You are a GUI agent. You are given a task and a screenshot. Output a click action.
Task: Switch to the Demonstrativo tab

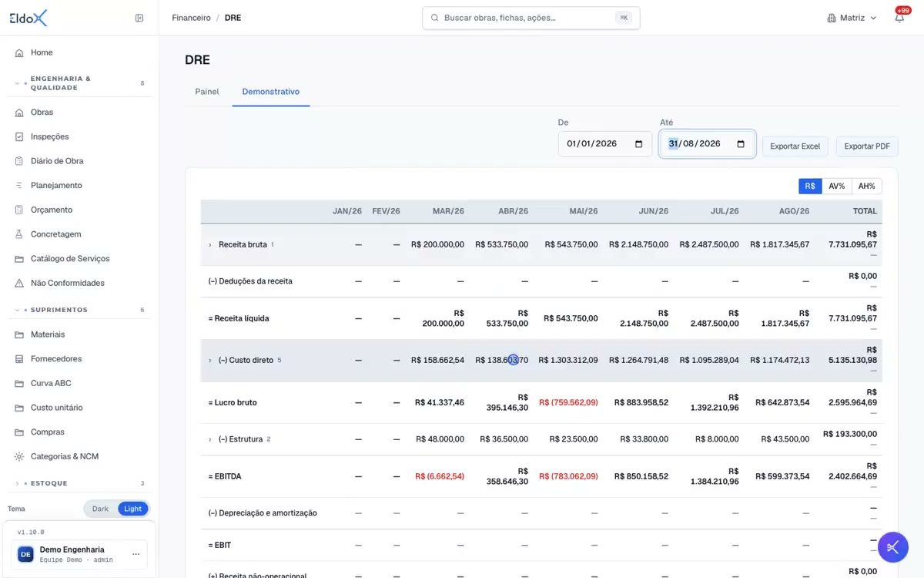pyautogui.click(x=271, y=92)
